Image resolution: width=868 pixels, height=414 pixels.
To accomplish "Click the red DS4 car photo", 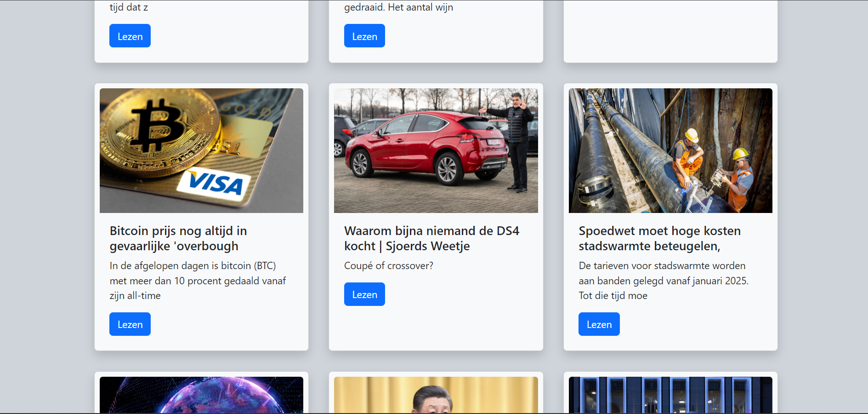I will coord(436,150).
